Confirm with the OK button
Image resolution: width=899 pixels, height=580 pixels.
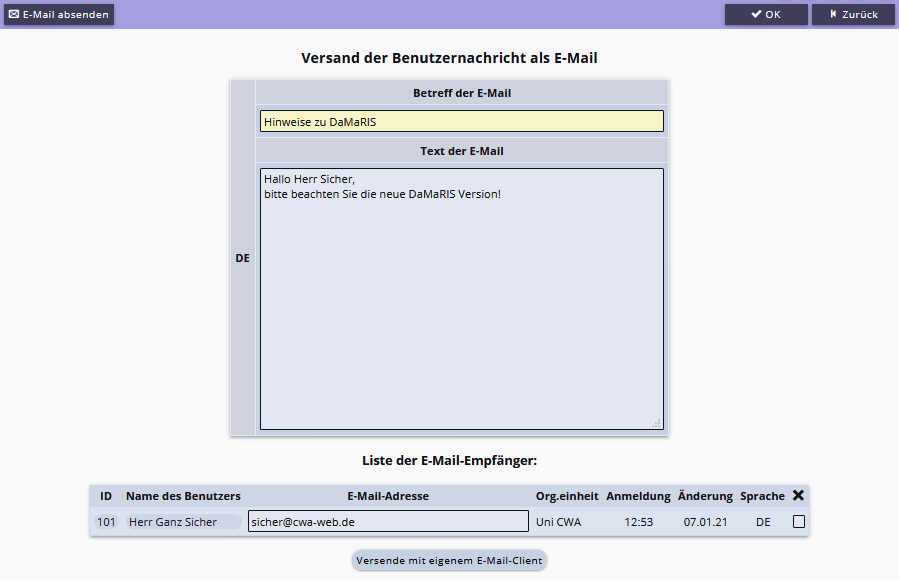click(766, 14)
